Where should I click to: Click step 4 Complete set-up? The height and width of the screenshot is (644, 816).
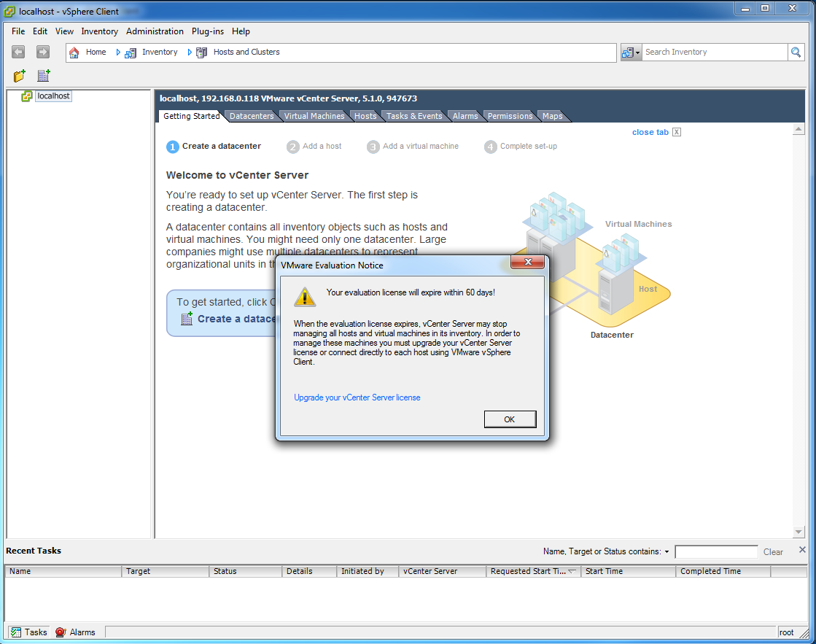coord(521,147)
